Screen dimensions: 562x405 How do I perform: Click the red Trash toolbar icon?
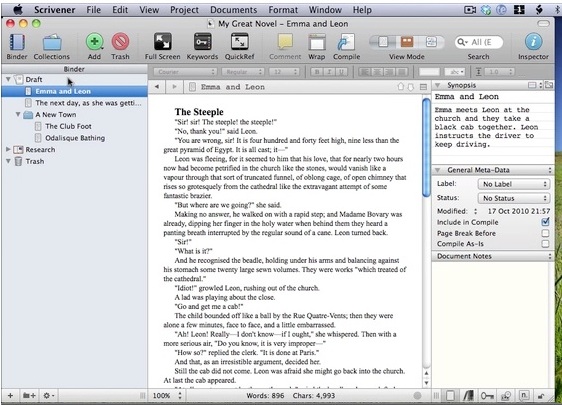[120, 42]
